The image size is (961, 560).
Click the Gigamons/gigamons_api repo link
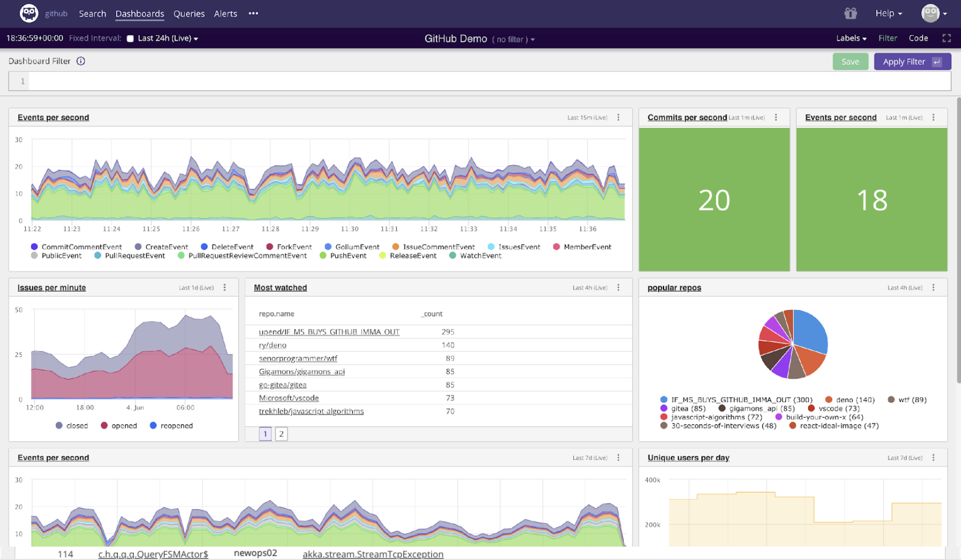pos(302,371)
